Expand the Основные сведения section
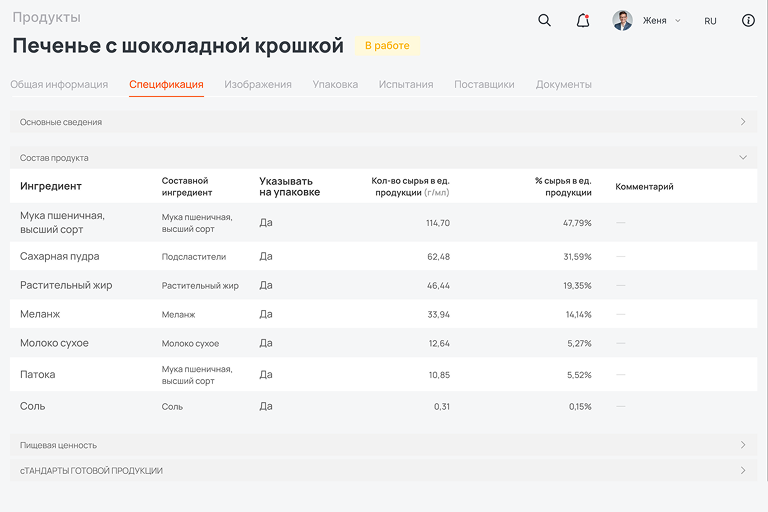 pos(742,122)
